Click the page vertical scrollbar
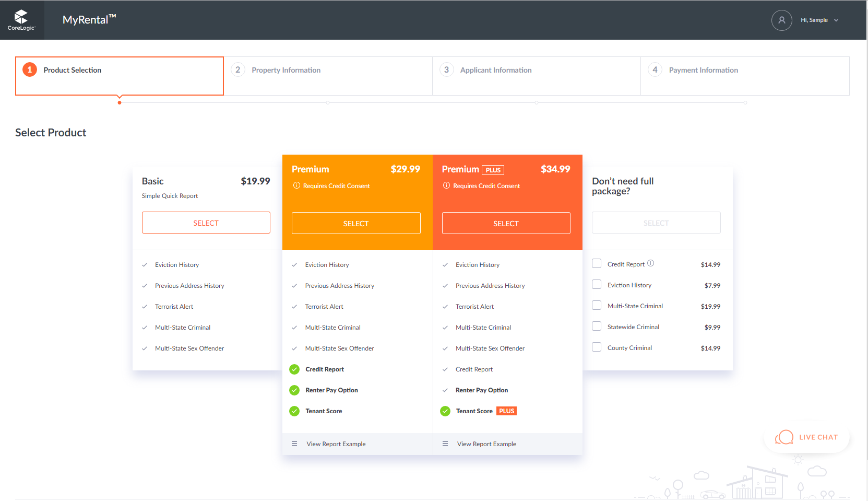Screen dimensions: 868x501 click(x=867, y=230)
